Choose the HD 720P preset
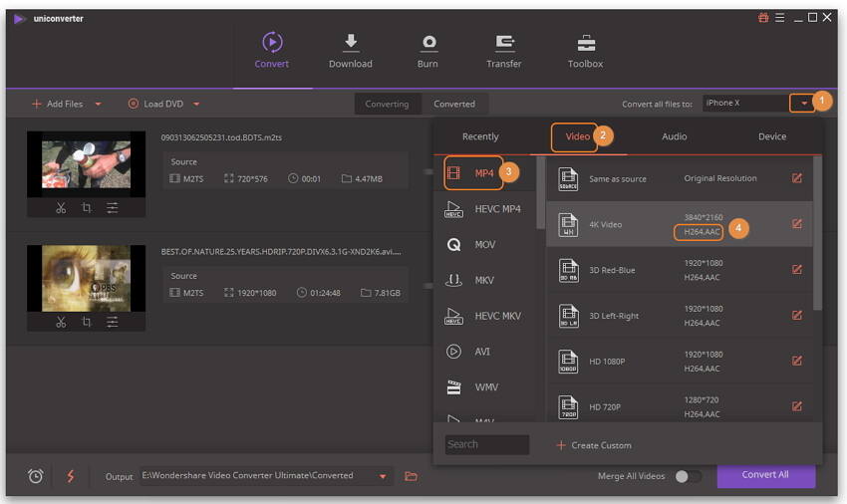Viewport: 847px width, 504px height. click(x=680, y=404)
